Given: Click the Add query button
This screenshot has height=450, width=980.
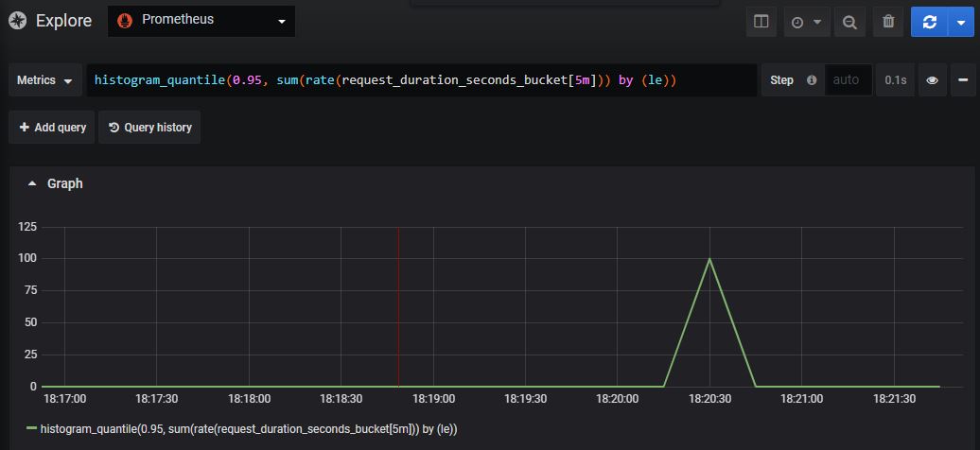Looking at the screenshot, I should (x=52, y=128).
